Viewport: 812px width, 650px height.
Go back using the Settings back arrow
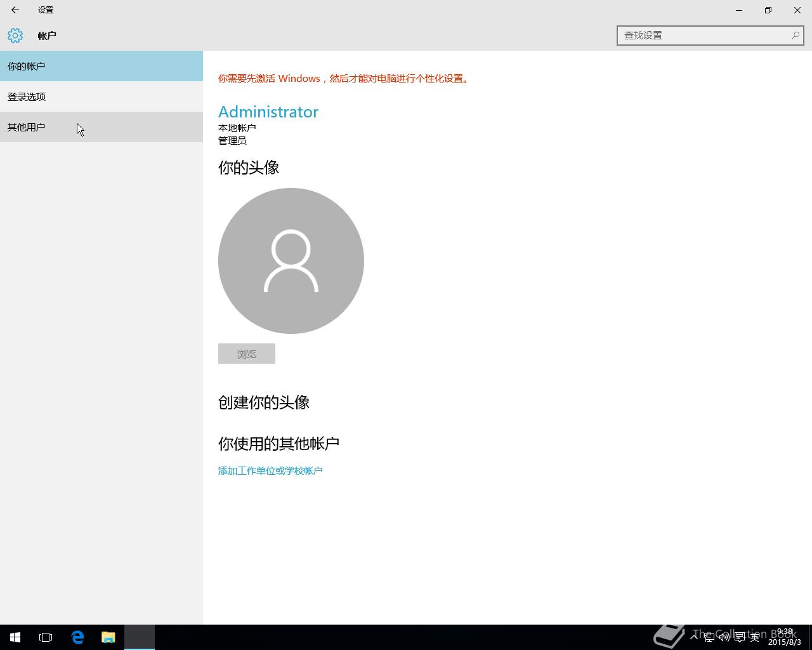pyautogui.click(x=15, y=10)
